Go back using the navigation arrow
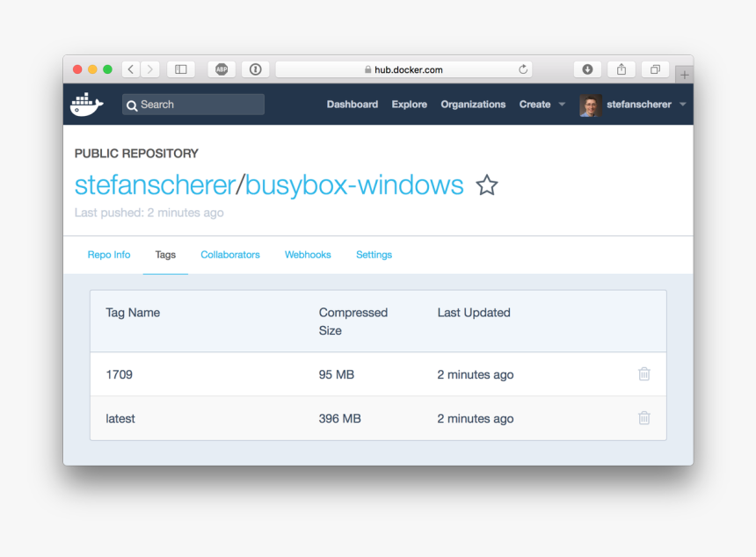756x557 pixels. 129,69
